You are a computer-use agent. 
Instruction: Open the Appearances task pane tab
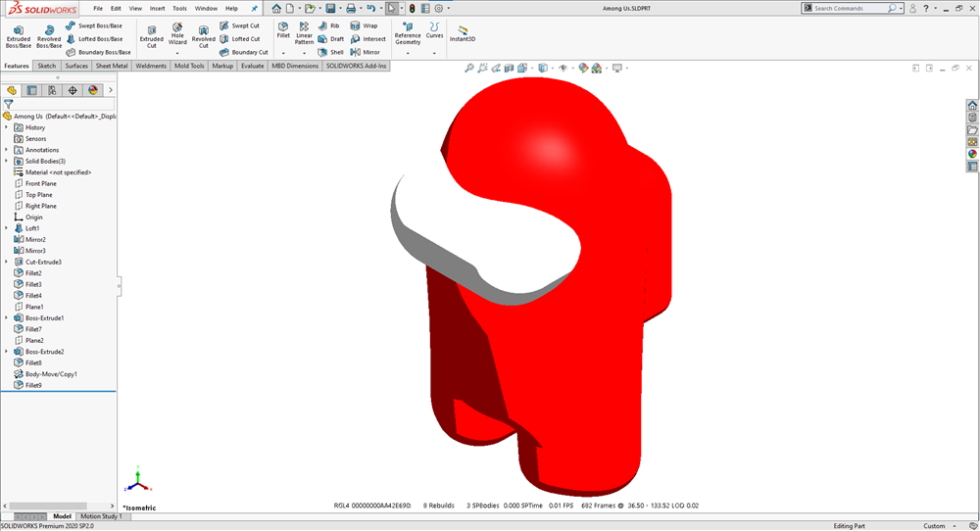pos(972,154)
